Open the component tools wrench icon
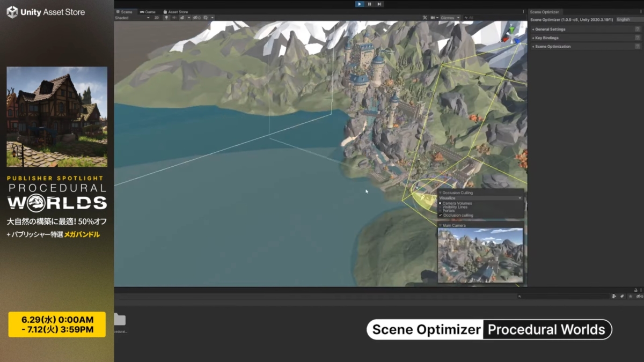The image size is (644, 362). [425, 18]
